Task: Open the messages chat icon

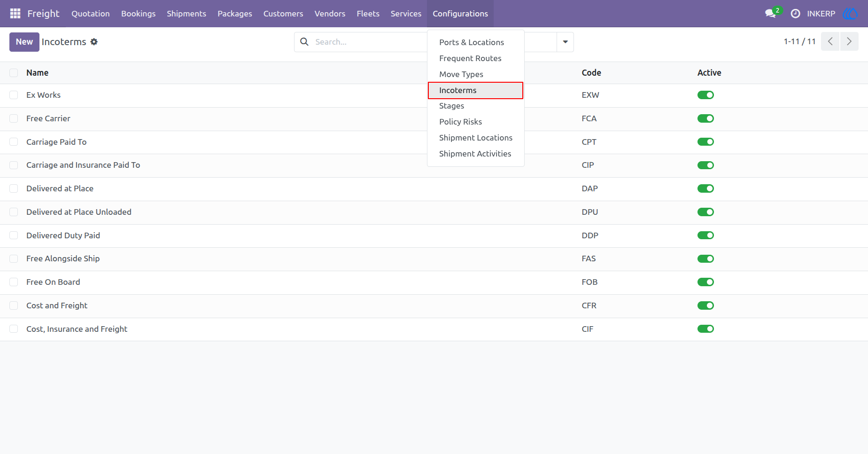Action: [770, 14]
